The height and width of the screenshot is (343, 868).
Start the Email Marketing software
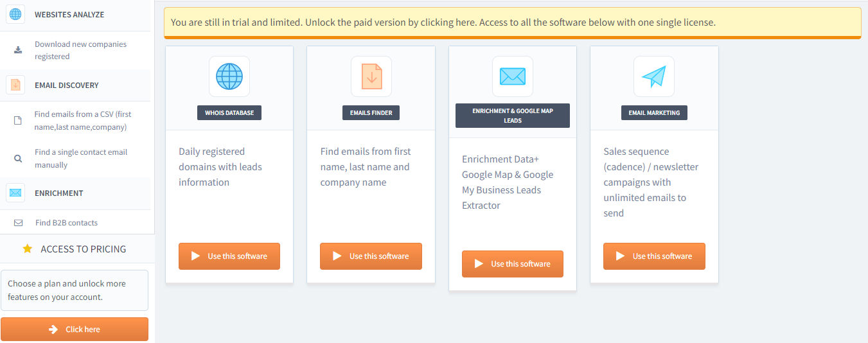click(653, 256)
